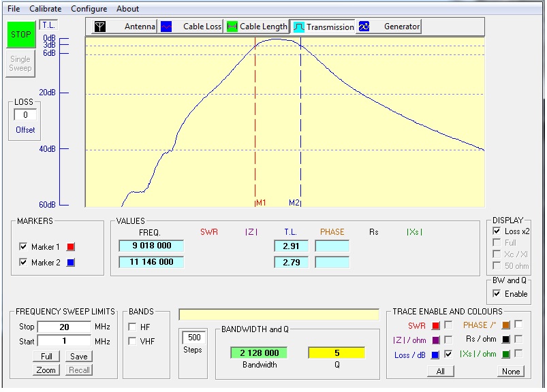The width and height of the screenshot is (547, 392).
Task: Click the Antenna mode icon
Action: click(x=100, y=27)
